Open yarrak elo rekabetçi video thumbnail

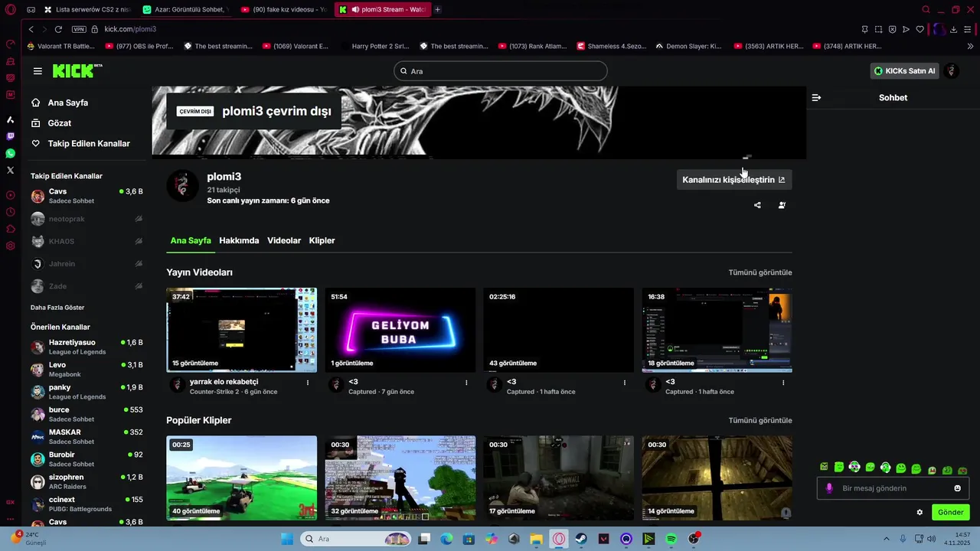(x=242, y=331)
